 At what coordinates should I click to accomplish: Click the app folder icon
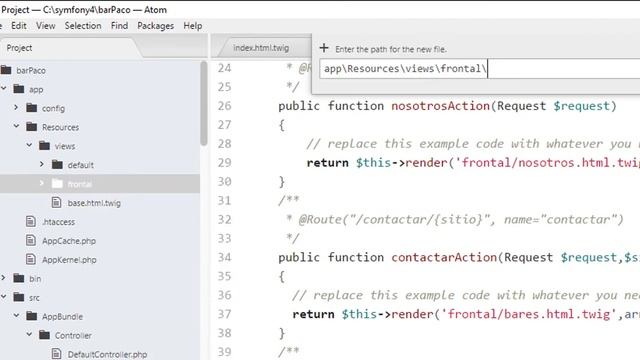point(19,89)
